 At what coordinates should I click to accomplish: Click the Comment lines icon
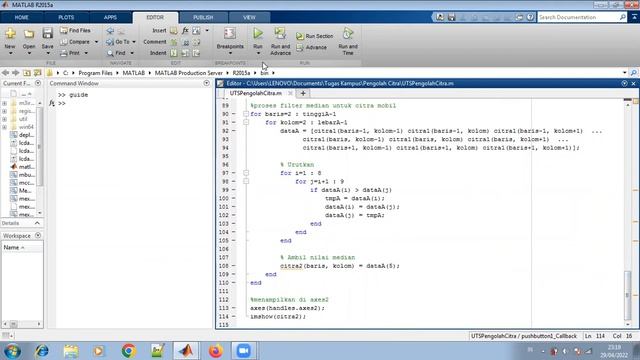(174, 42)
